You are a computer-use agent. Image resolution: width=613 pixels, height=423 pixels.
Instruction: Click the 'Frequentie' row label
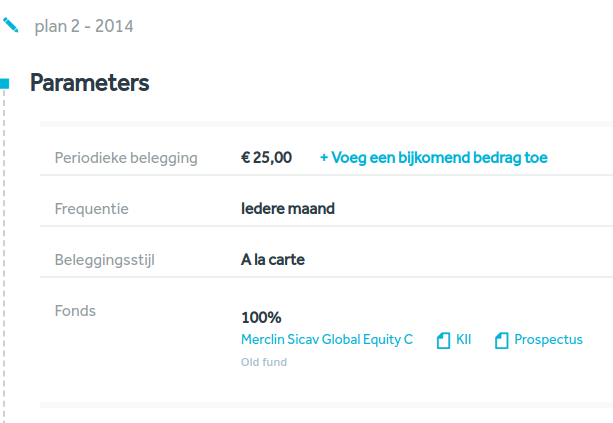[x=92, y=209]
